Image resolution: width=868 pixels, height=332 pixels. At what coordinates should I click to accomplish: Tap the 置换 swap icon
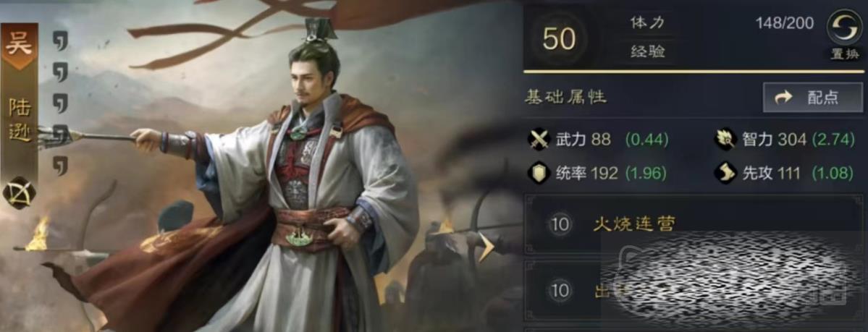pos(844,32)
